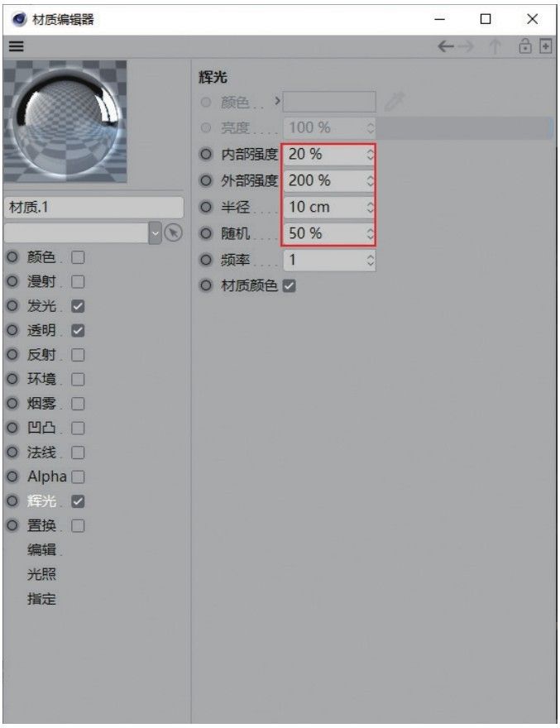Click the back arrow navigation icon
Viewport: 560px width, 728px height.
point(445,46)
